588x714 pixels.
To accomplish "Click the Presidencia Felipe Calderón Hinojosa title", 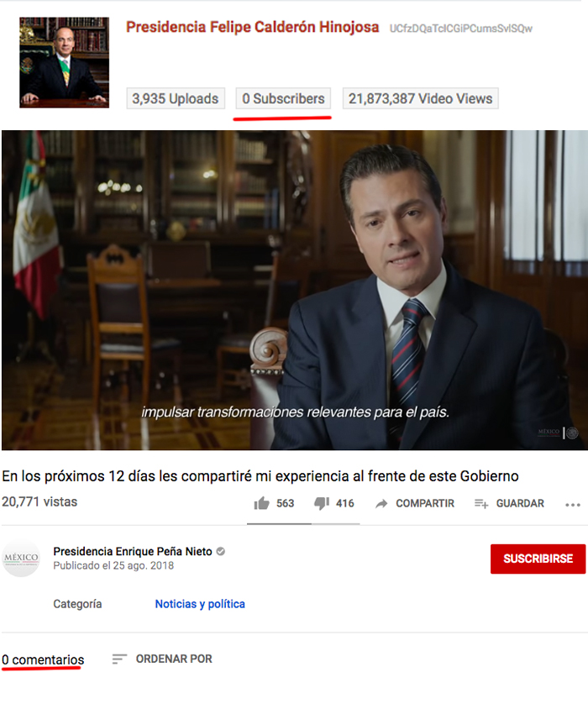I will (252, 27).
